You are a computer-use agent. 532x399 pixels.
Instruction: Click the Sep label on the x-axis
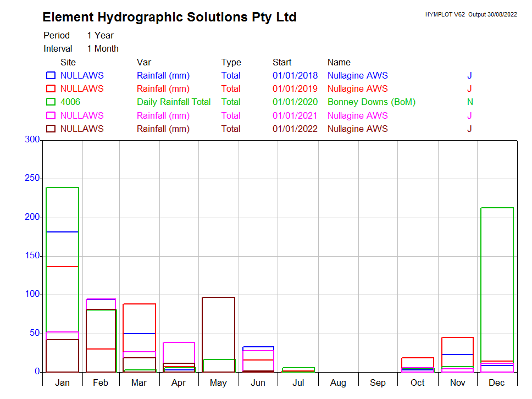[378, 383]
